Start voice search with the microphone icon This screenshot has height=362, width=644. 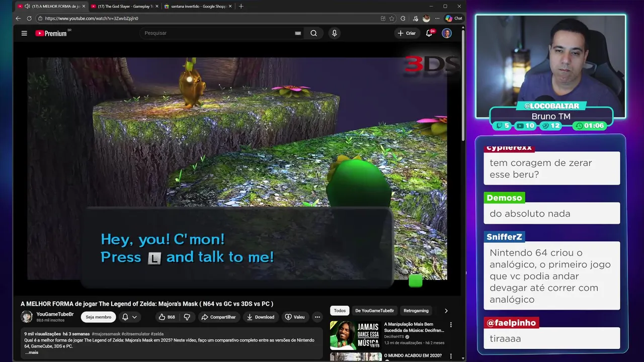(335, 33)
